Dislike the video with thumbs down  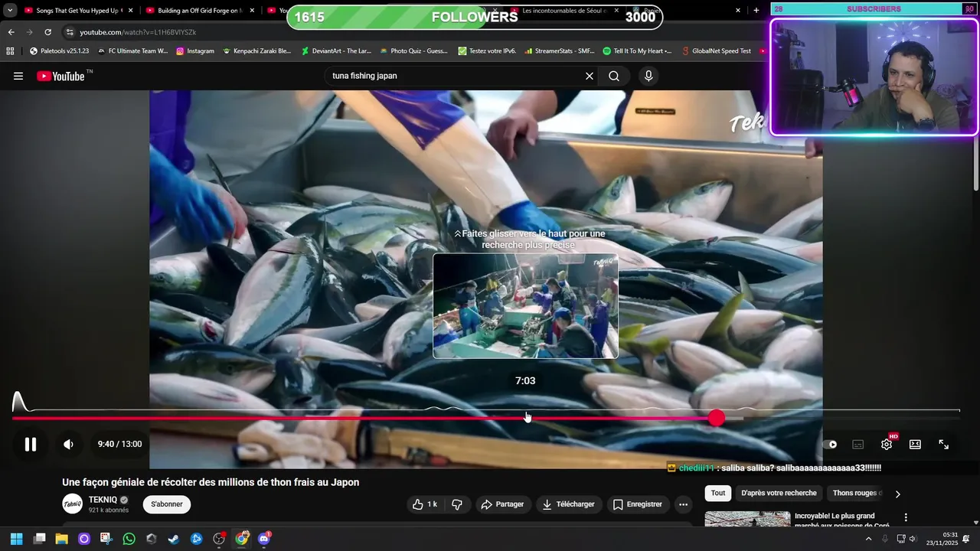(x=457, y=504)
